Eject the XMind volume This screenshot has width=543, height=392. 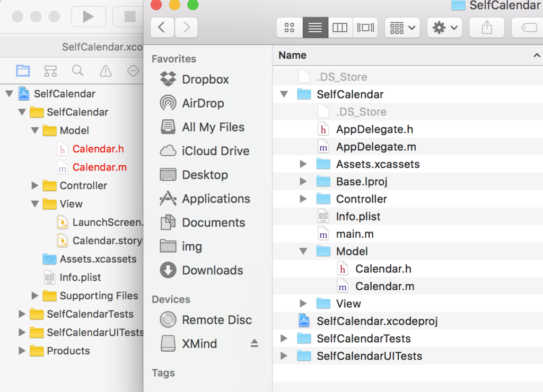pyautogui.click(x=255, y=343)
